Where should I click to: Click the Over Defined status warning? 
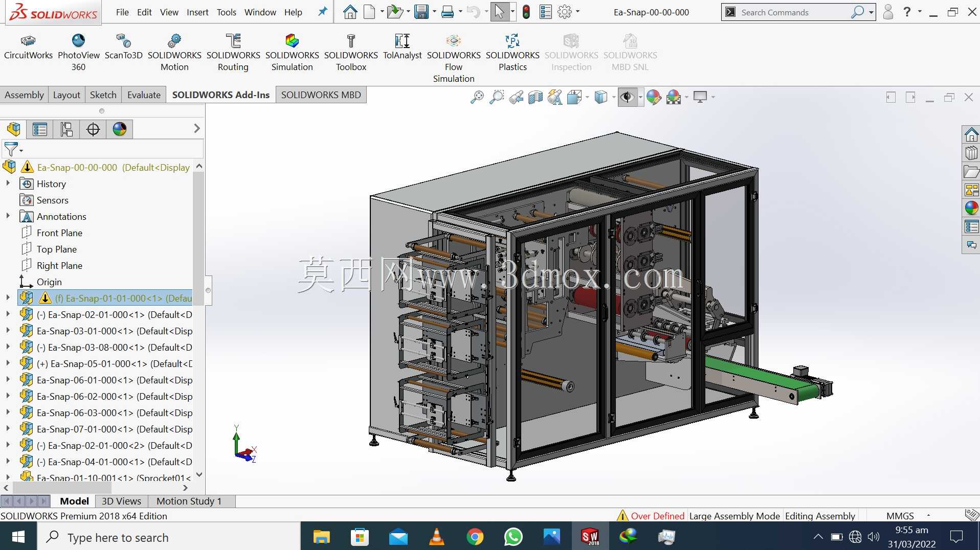[x=651, y=516]
